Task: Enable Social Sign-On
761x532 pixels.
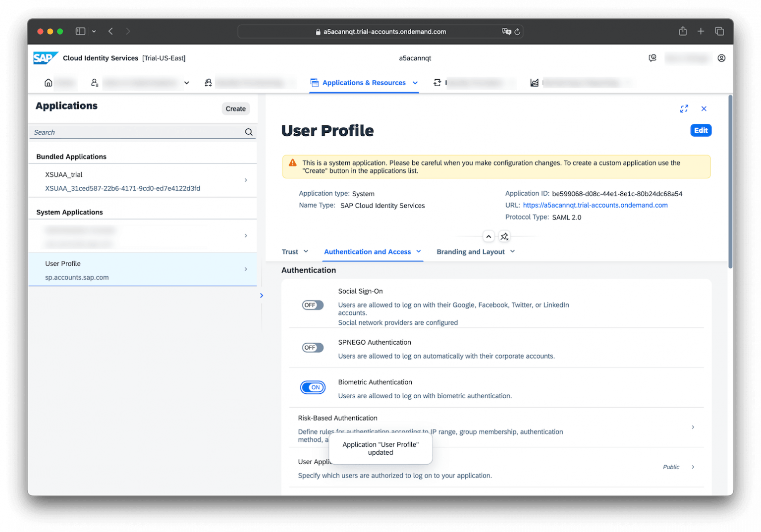Action: [x=312, y=305]
